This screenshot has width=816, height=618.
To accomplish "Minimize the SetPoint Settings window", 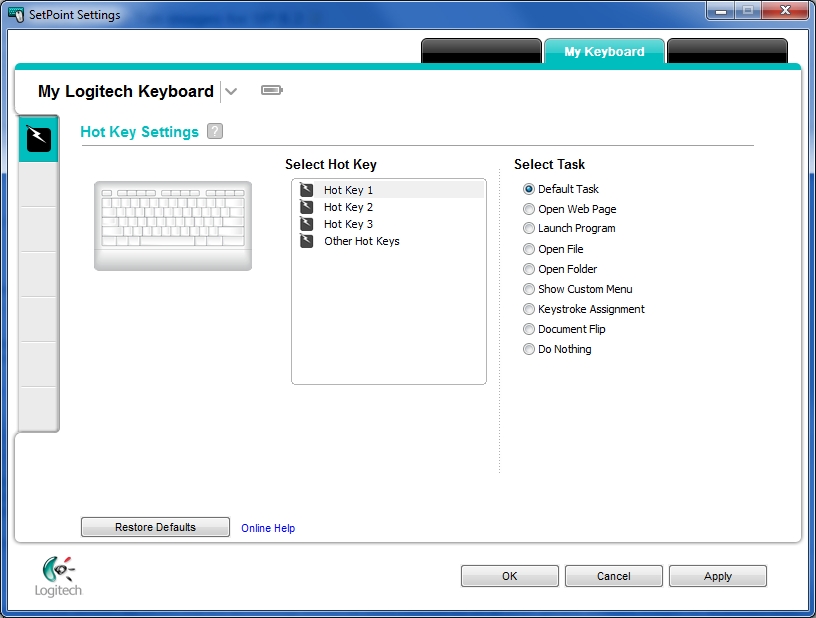I will coord(721,11).
